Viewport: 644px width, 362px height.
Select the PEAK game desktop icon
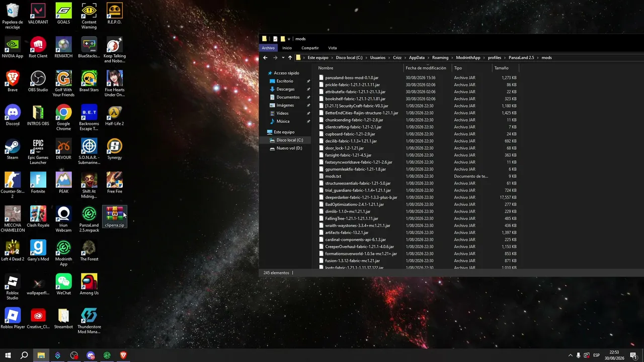pyautogui.click(x=63, y=183)
